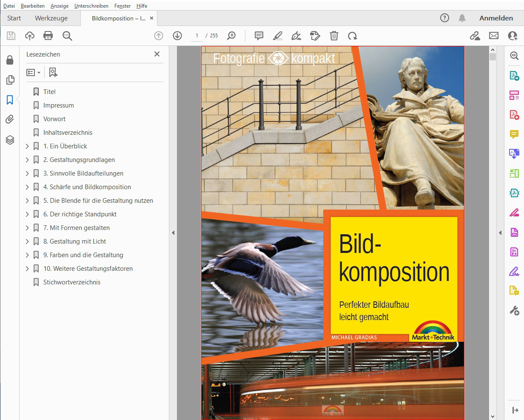Open the bookmark options dropdown
Viewport: 524px width, 420px height.
33,73
